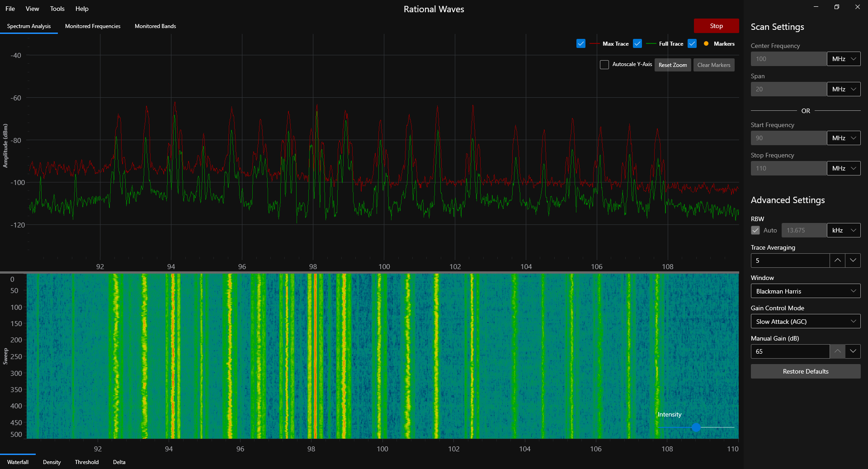Enable Autoscale Y-Axis
The width and height of the screenshot is (868, 469).
click(x=604, y=65)
